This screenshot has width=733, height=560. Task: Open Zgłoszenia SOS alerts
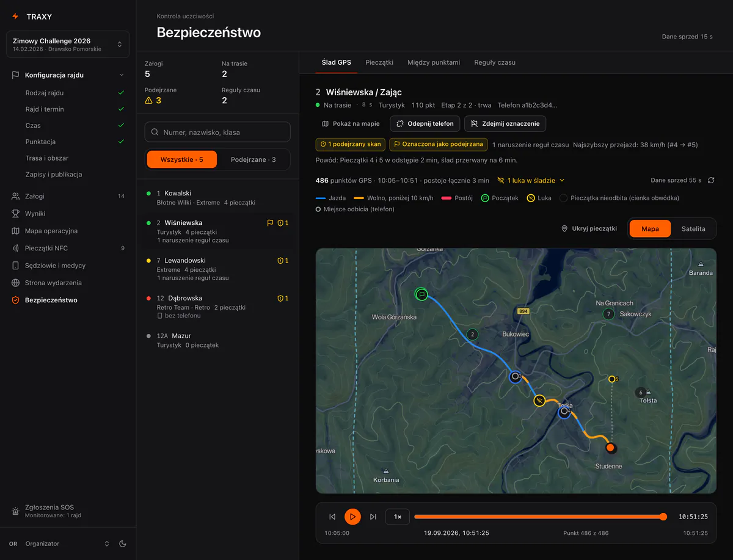pyautogui.click(x=68, y=511)
